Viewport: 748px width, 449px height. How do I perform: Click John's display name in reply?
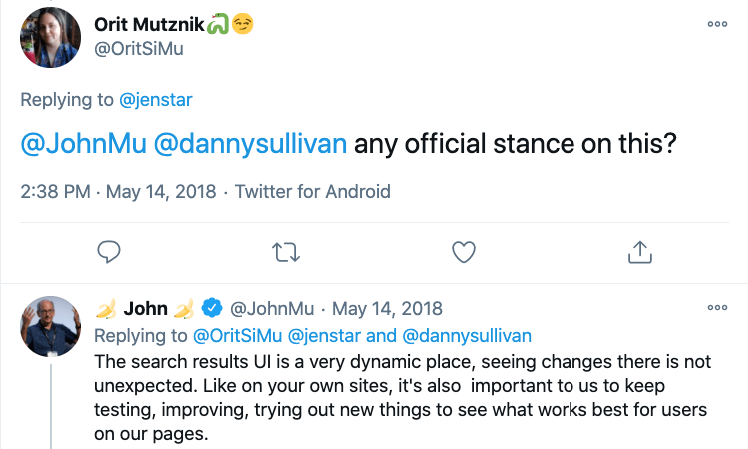(x=145, y=308)
